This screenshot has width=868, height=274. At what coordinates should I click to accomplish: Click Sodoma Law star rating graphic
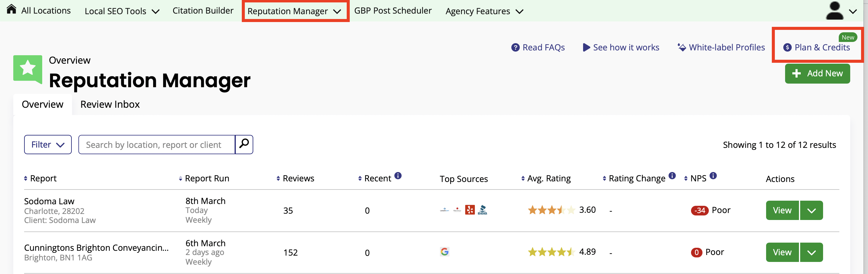click(x=551, y=210)
